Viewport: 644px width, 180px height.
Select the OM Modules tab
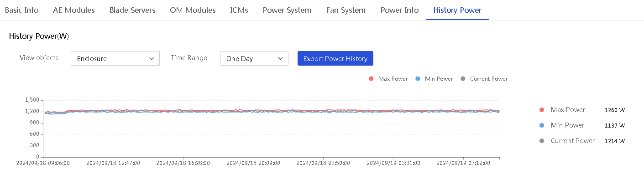click(x=193, y=10)
